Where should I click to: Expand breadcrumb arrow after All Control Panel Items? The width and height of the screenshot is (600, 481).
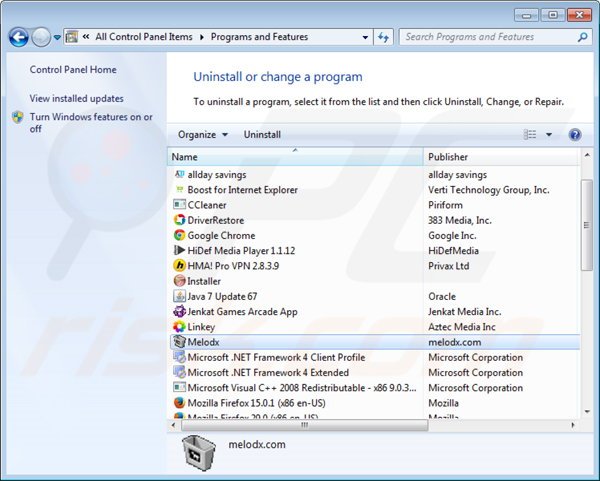202,37
